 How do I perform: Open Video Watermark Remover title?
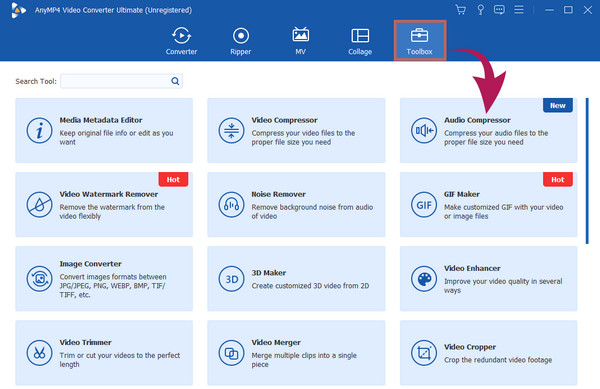109,194
